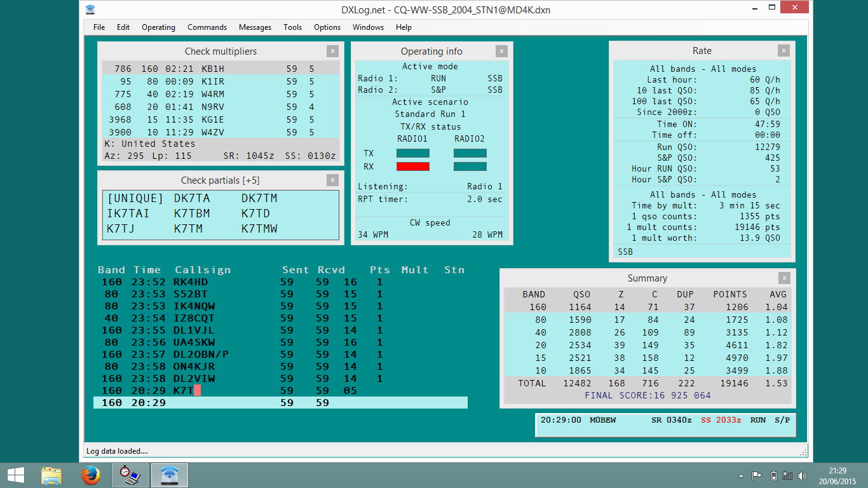The height and width of the screenshot is (488, 868).
Task: Select the IZ8CQT log entry
Action: tap(280, 318)
